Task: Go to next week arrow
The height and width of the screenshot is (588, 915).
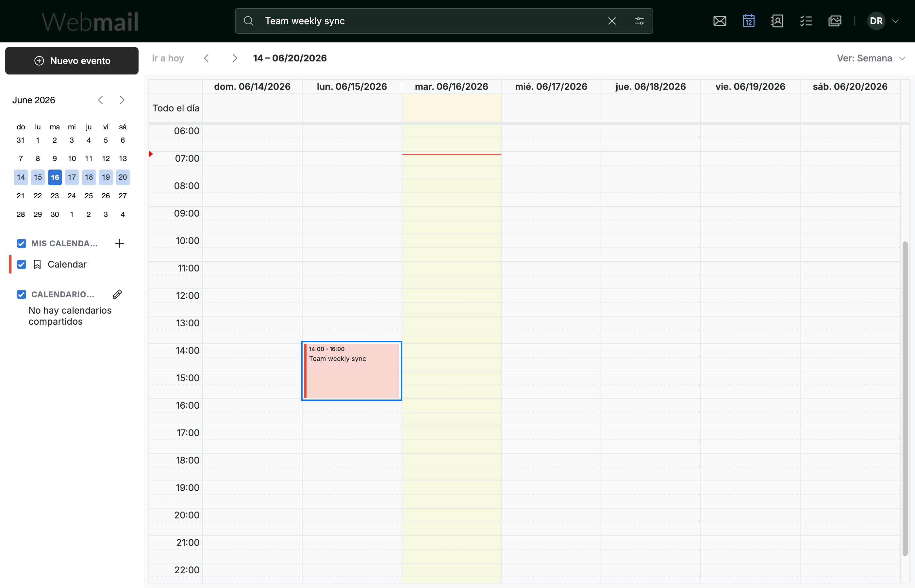Action: tap(235, 58)
